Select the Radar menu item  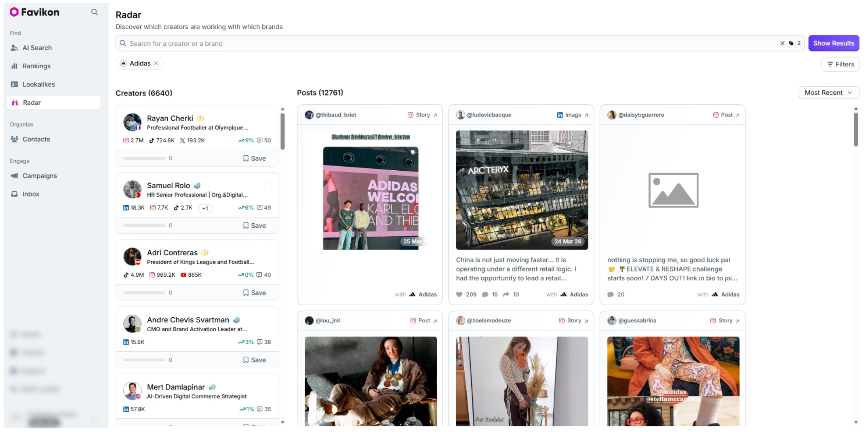click(53, 103)
